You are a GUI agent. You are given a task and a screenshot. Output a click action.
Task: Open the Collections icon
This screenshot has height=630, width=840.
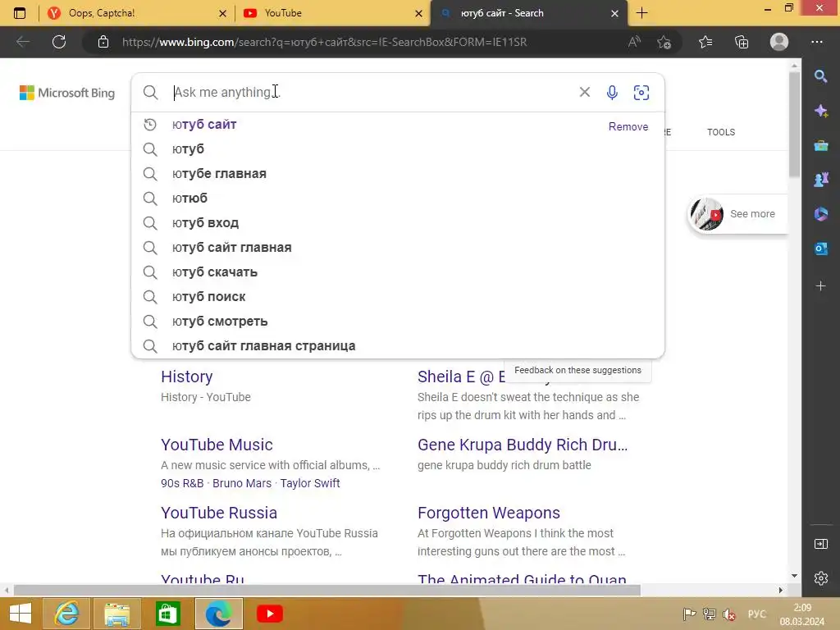[742, 42]
